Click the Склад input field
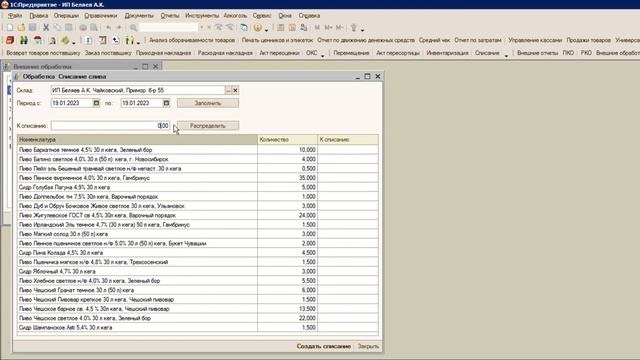 [x=138, y=90]
